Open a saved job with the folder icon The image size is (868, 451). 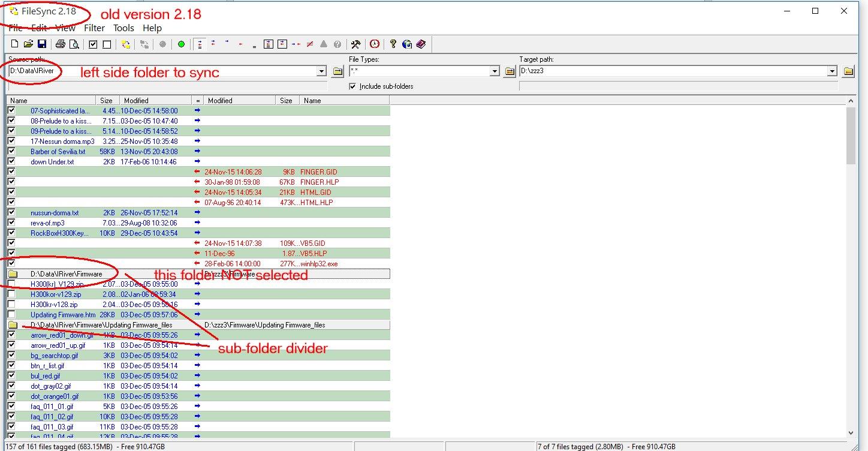tap(28, 44)
